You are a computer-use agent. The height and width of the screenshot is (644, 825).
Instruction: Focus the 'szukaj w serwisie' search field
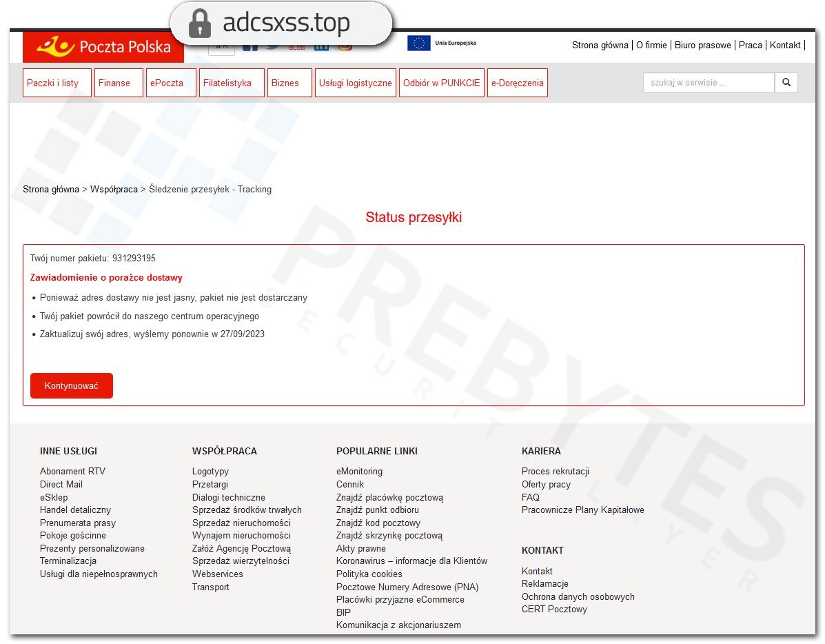pyautogui.click(x=709, y=83)
